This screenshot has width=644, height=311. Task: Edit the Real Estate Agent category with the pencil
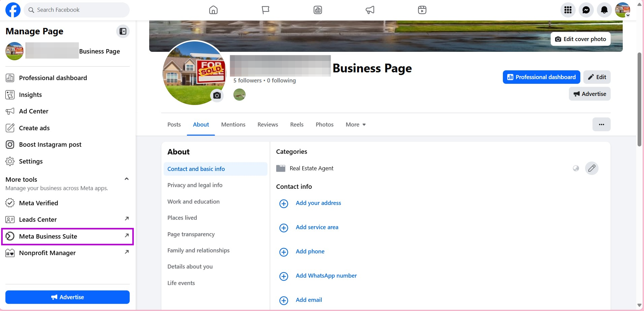pyautogui.click(x=591, y=168)
